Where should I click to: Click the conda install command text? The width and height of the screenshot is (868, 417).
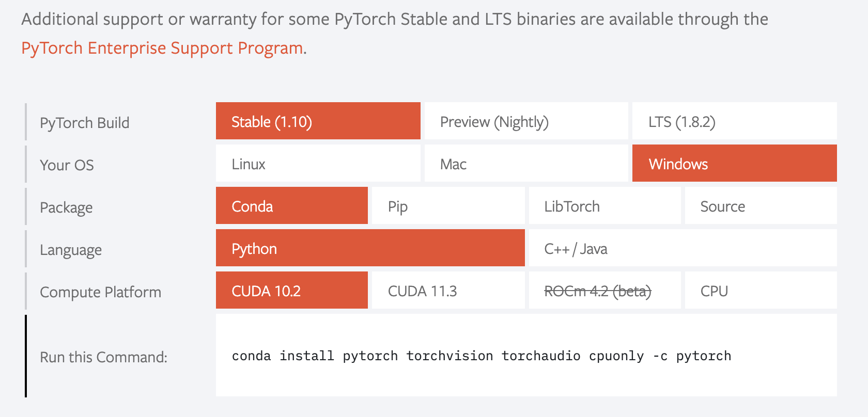point(482,356)
